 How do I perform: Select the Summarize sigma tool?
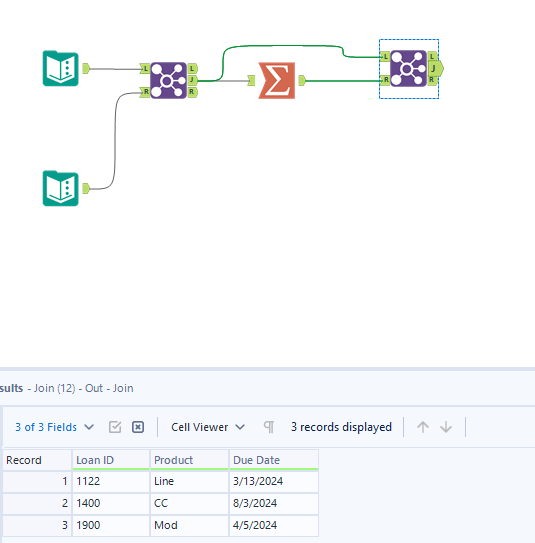coord(277,81)
